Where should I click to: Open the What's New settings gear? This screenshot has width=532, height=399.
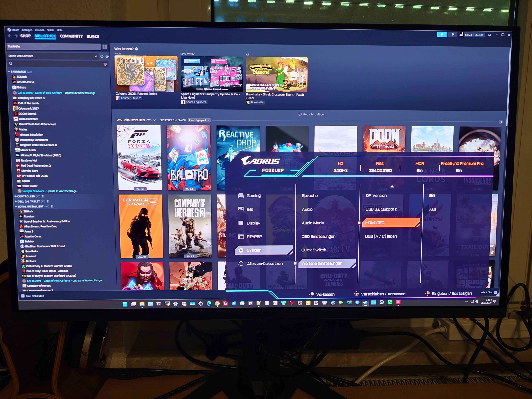pos(136,49)
